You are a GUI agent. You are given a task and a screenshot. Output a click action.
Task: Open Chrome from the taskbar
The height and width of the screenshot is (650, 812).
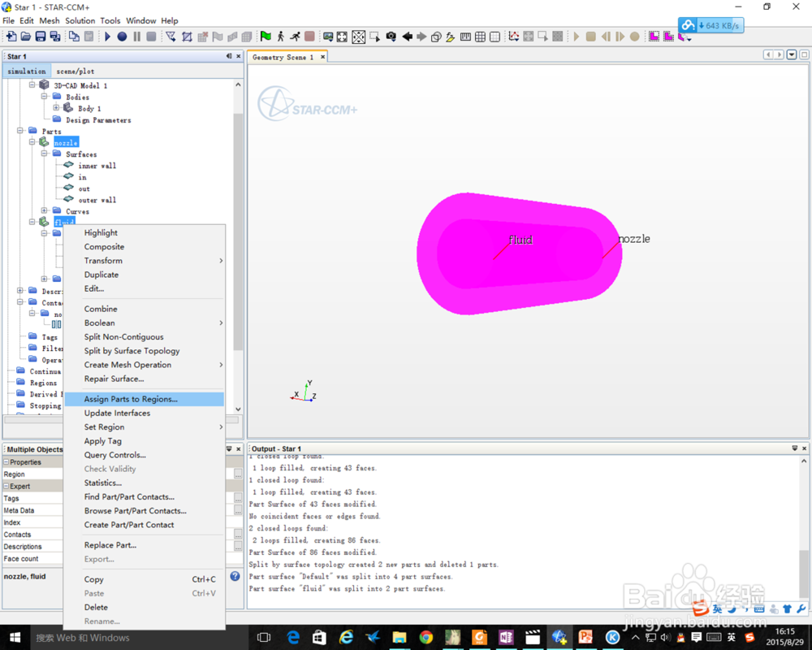(x=426, y=638)
